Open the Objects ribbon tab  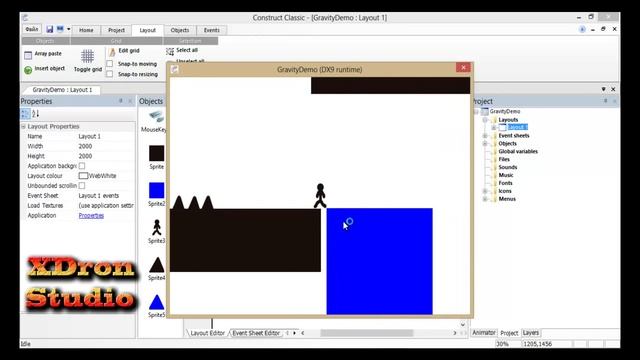click(180, 30)
